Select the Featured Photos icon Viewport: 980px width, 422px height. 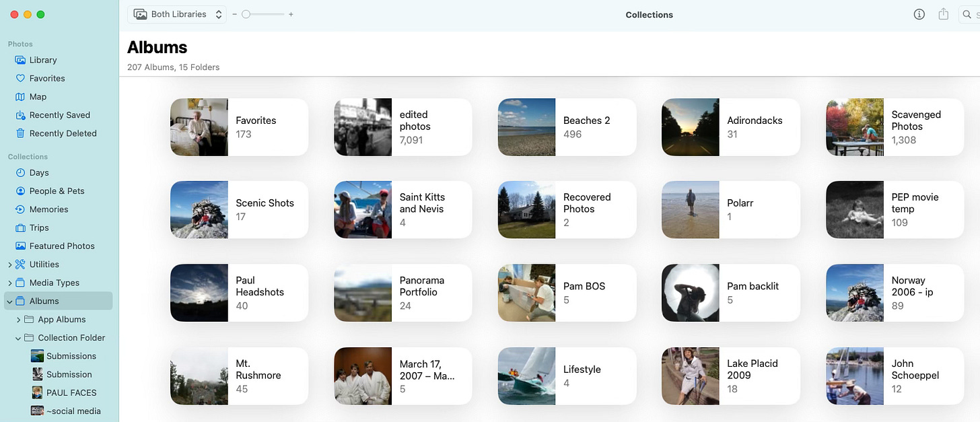(x=20, y=246)
